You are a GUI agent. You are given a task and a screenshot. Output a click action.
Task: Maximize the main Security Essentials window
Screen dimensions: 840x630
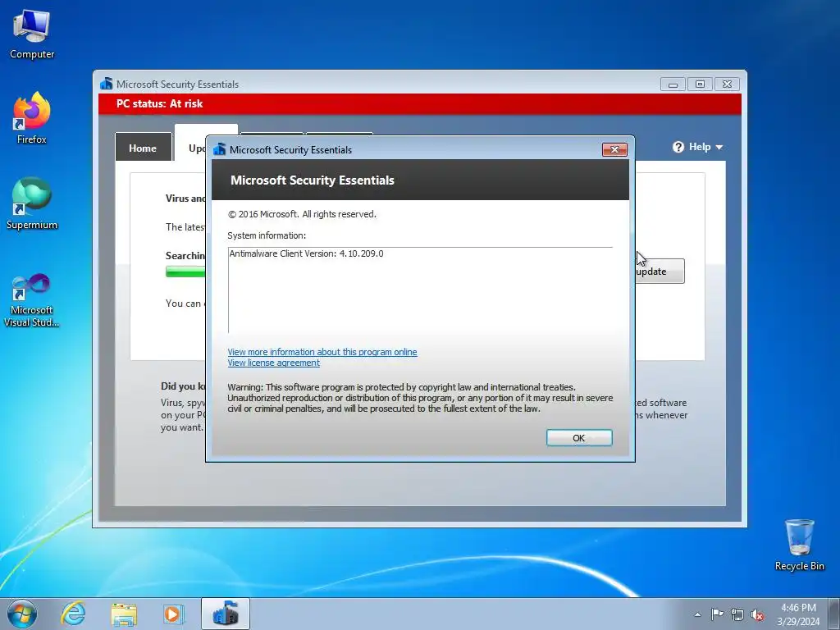(x=700, y=84)
